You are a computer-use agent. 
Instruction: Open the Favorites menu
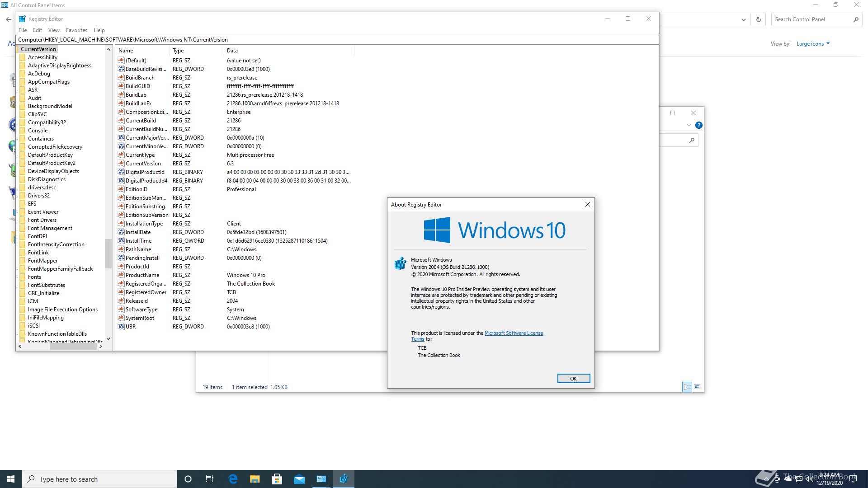pyautogui.click(x=76, y=30)
